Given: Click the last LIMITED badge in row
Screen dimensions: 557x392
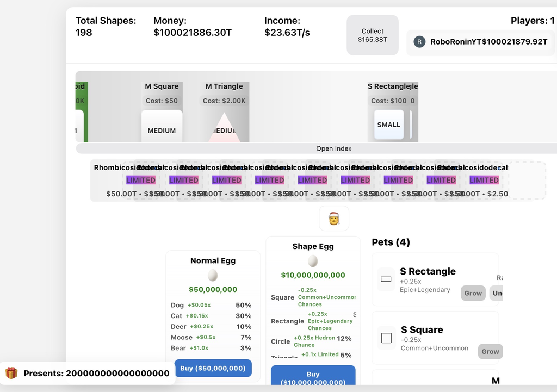Looking at the screenshot, I should pyautogui.click(x=484, y=180).
